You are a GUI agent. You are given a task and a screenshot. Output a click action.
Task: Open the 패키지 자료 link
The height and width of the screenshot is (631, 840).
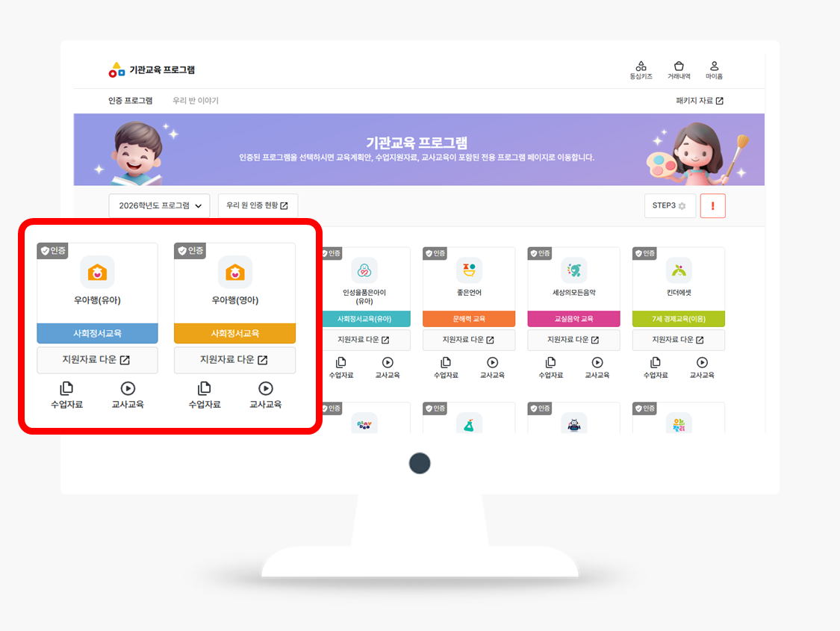699,101
